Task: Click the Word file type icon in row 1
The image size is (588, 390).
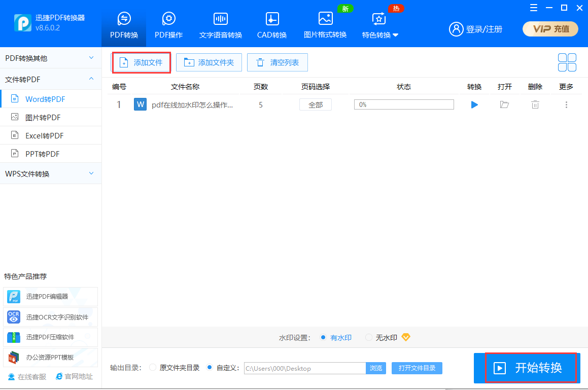Action: coord(140,104)
